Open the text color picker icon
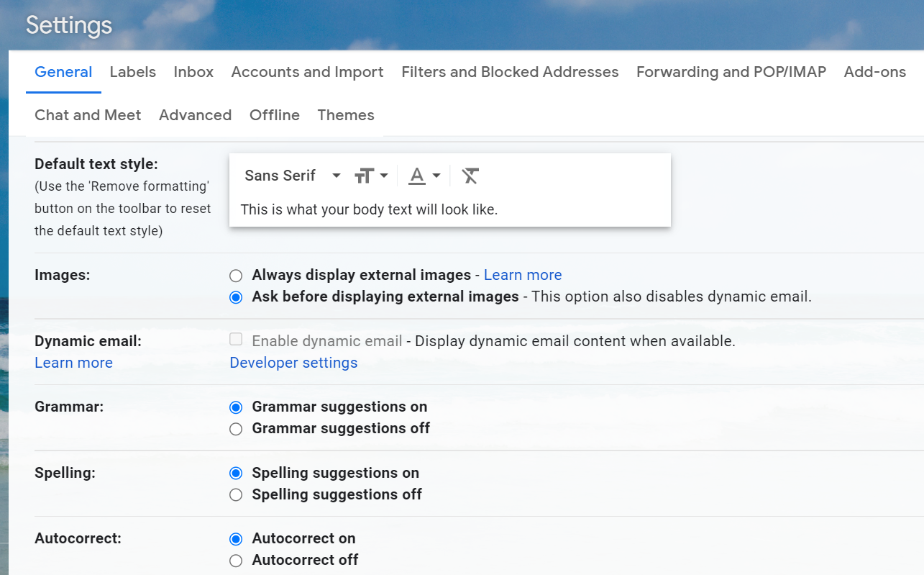Viewport: 924px width, 575px height. point(417,176)
